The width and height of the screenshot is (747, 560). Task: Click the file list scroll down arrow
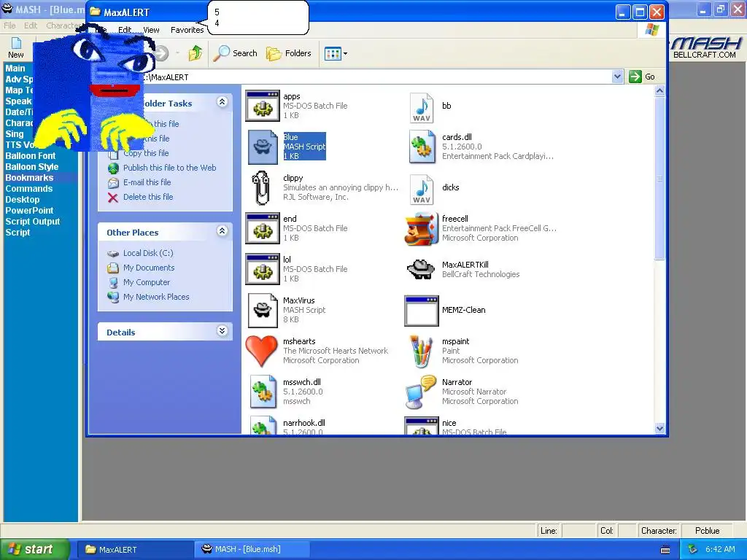pyautogui.click(x=659, y=428)
